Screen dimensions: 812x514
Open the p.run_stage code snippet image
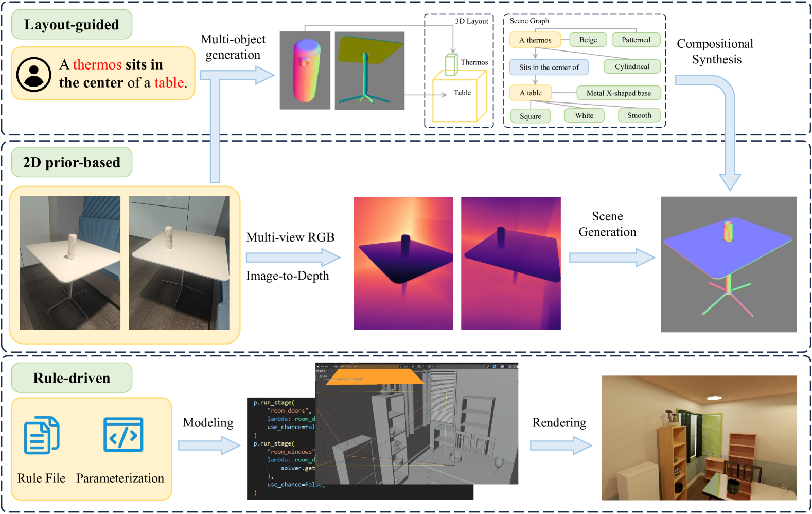point(282,448)
